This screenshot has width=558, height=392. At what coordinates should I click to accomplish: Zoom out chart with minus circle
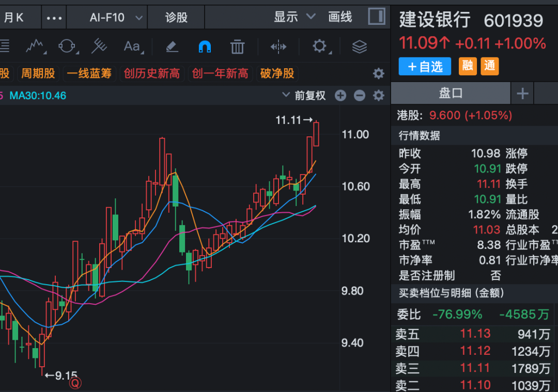tap(360, 96)
